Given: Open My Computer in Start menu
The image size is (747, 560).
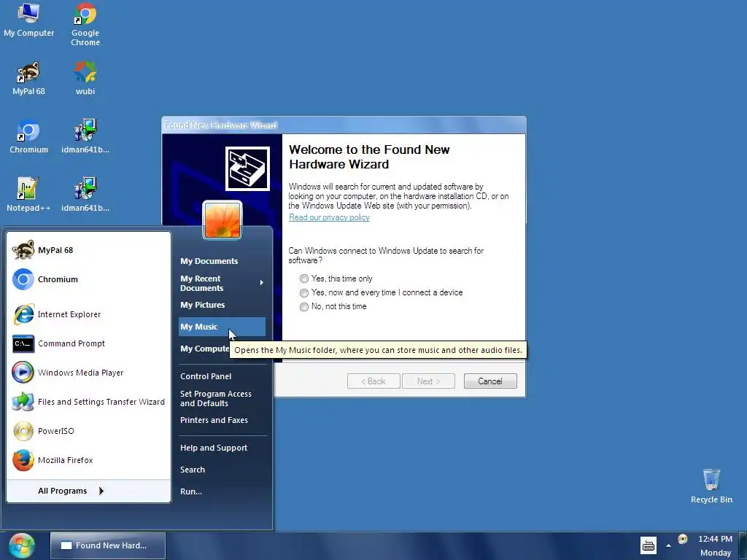Looking at the screenshot, I should pyautogui.click(x=204, y=349).
